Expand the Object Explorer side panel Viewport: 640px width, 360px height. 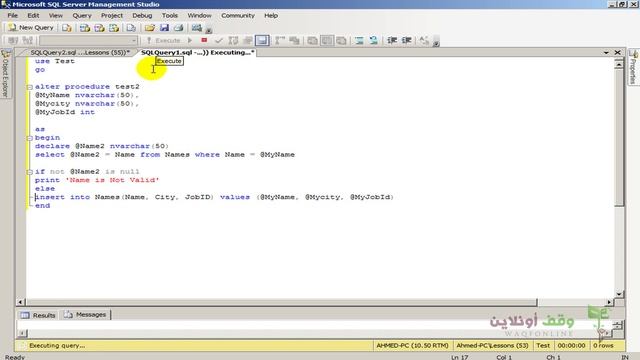pos(6,73)
